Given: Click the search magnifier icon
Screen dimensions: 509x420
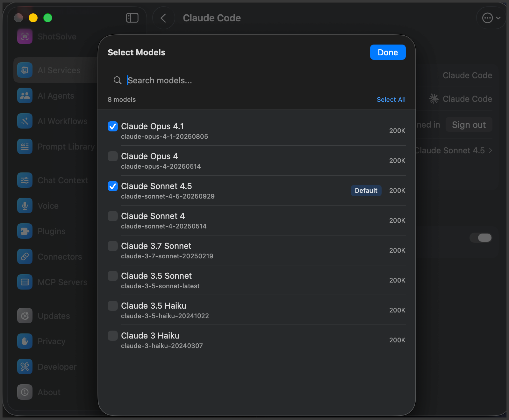Looking at the screenshot, I should [x=118, y=80].
